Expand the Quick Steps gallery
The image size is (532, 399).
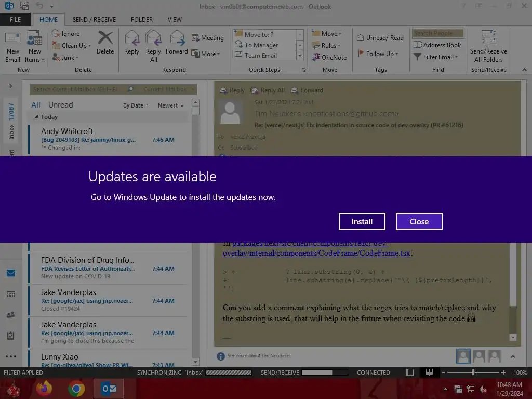tap(300, 55)
